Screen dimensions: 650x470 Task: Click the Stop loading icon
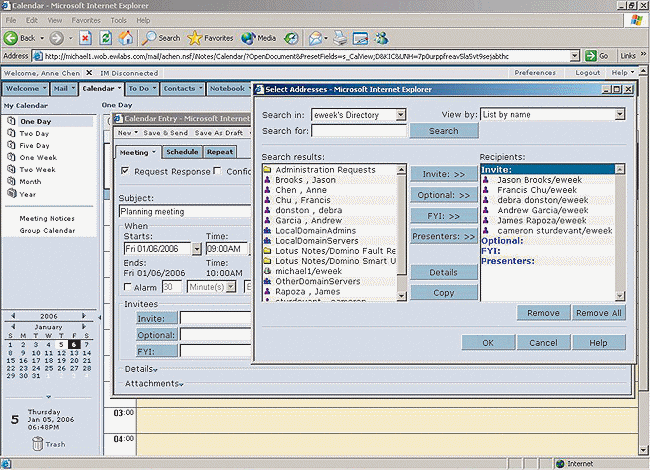85,38
